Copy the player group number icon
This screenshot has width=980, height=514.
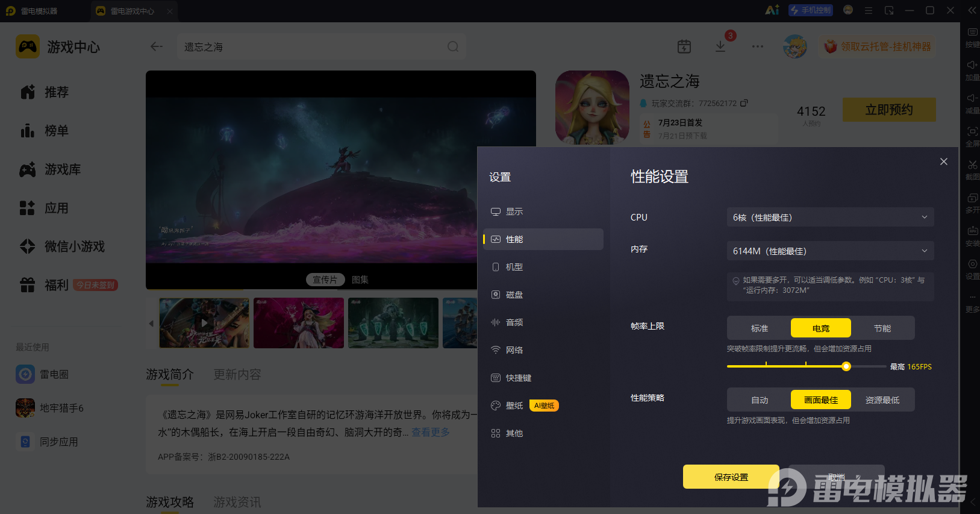(744, 103)
